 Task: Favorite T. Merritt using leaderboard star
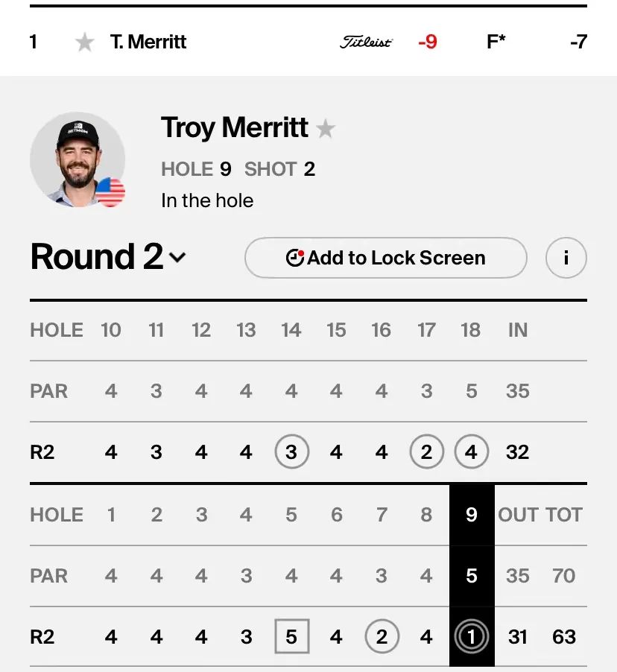(85, 42)
